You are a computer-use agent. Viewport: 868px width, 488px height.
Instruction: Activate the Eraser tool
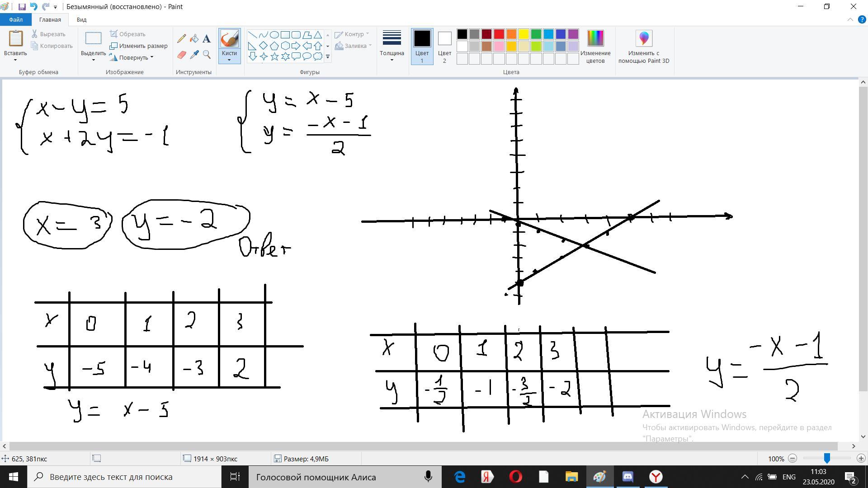182,55
